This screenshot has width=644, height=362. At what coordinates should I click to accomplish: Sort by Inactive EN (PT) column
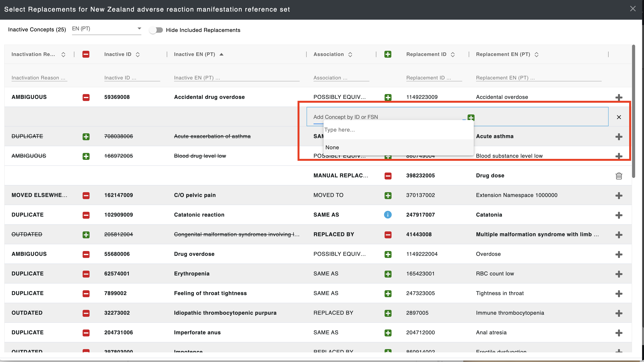221,54
